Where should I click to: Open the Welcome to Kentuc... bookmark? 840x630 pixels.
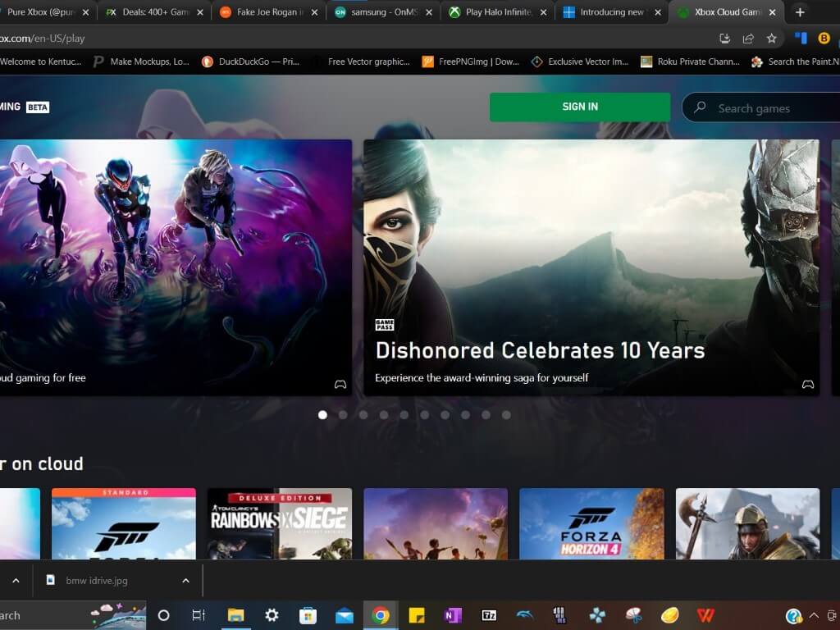pos(41,62)
